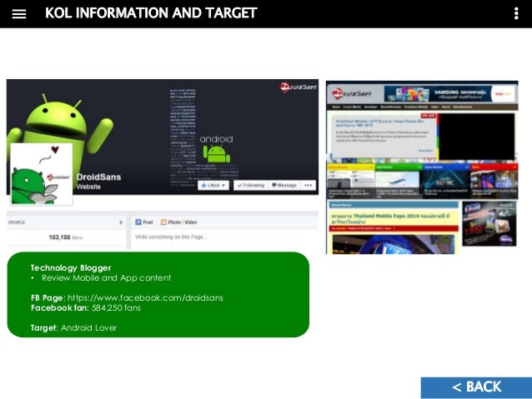Click the KOL INFORMATION AND TARGET title

pos(151,13)
